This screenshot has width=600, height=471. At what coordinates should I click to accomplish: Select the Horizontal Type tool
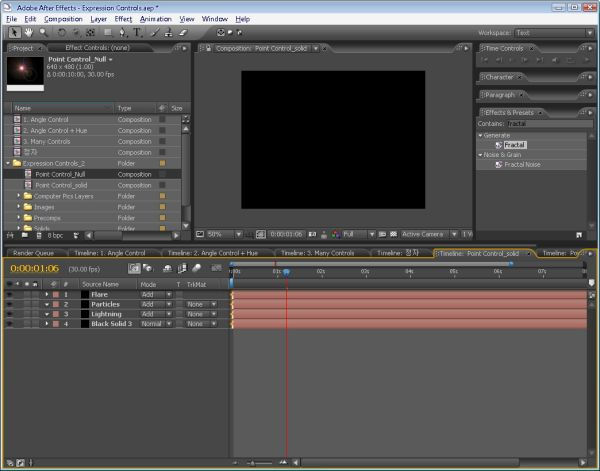click(x=137, y=33)
